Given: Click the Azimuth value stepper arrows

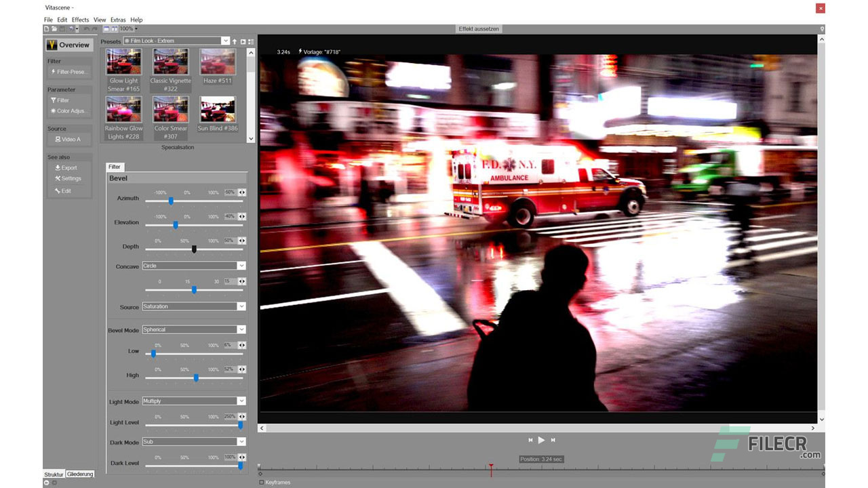Looking at the screenshot, I should pyautogui.click(x=241, y=192).
